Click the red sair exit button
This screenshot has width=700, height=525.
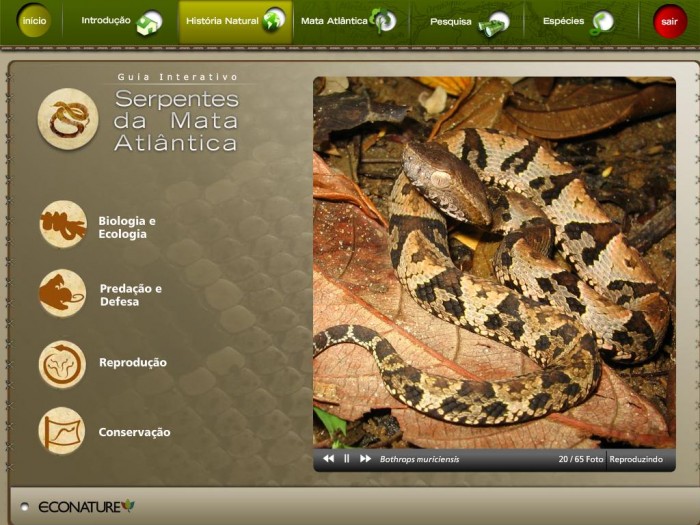(x=670, y=21)
